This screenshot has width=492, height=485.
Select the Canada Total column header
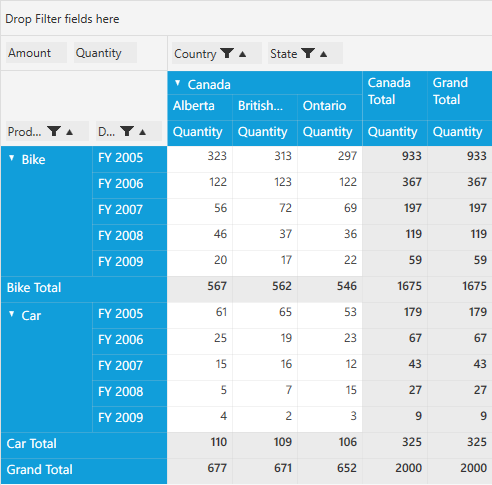(395, 95)
